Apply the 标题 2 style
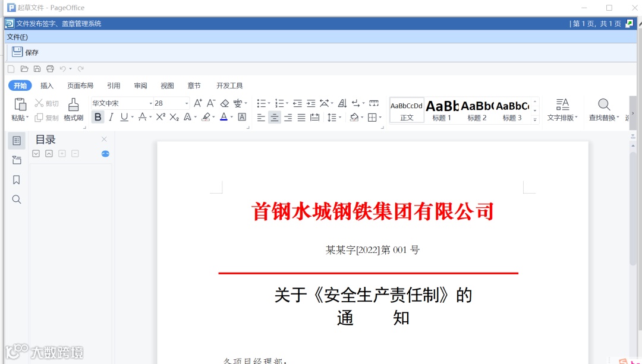Screen dimensions: 642x364 coord(477,110)
